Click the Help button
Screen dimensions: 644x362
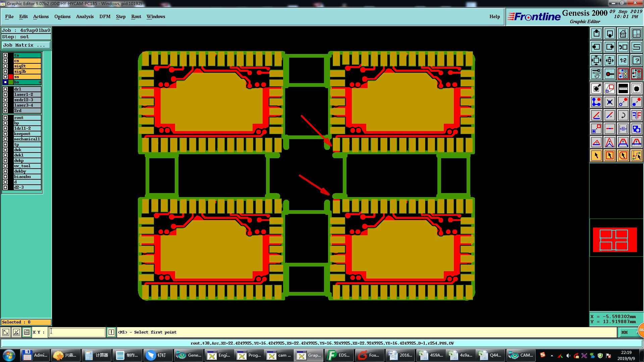494,16
